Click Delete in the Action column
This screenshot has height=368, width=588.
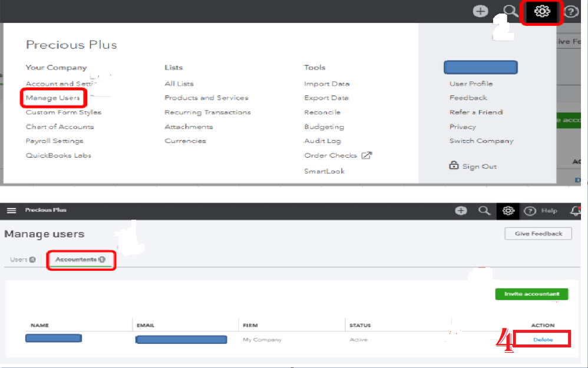[x=543, y=340]
